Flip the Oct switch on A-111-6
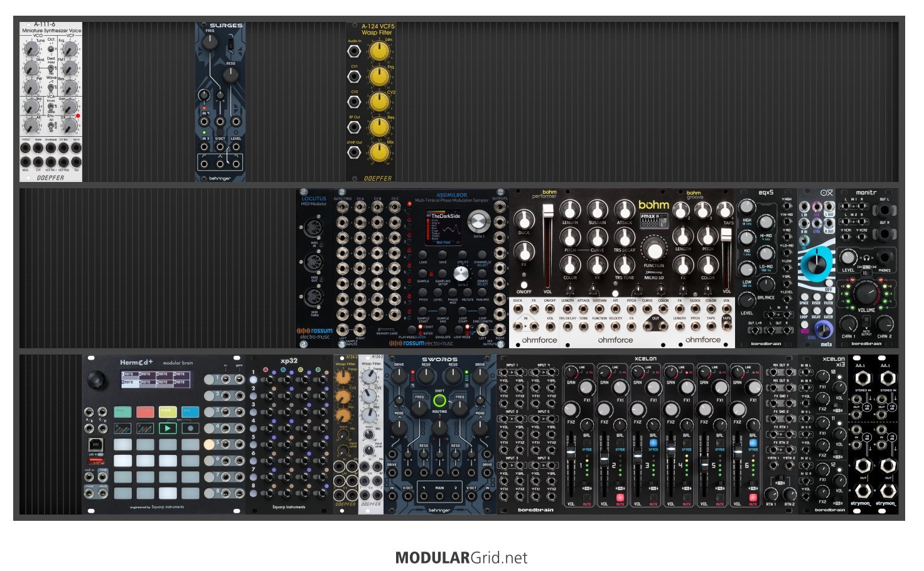The width and height of the screenshot is (924, 571). 51,48
